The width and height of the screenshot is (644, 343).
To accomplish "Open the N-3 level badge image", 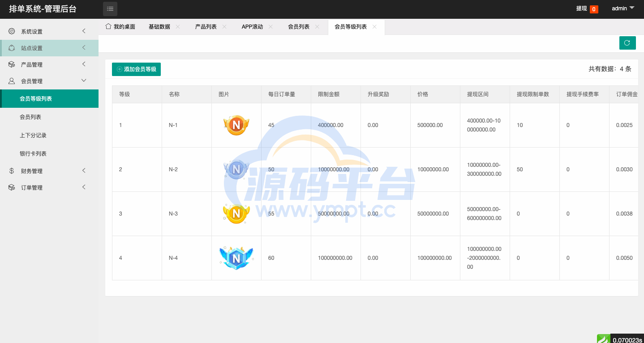I will (x=236, y=214).
